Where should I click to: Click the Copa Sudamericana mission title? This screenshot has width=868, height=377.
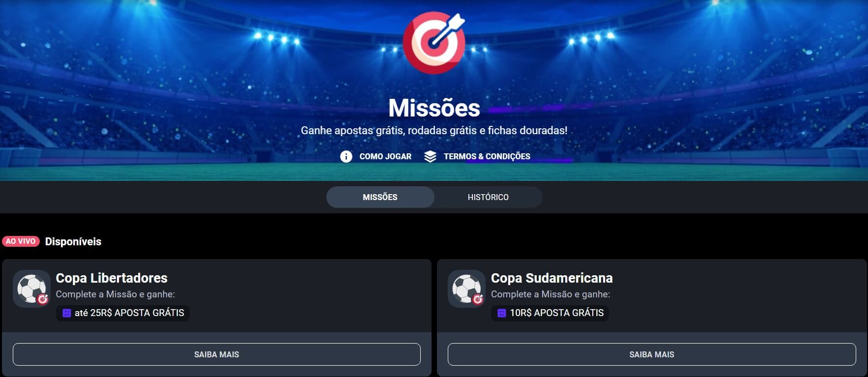coord(552,278)
